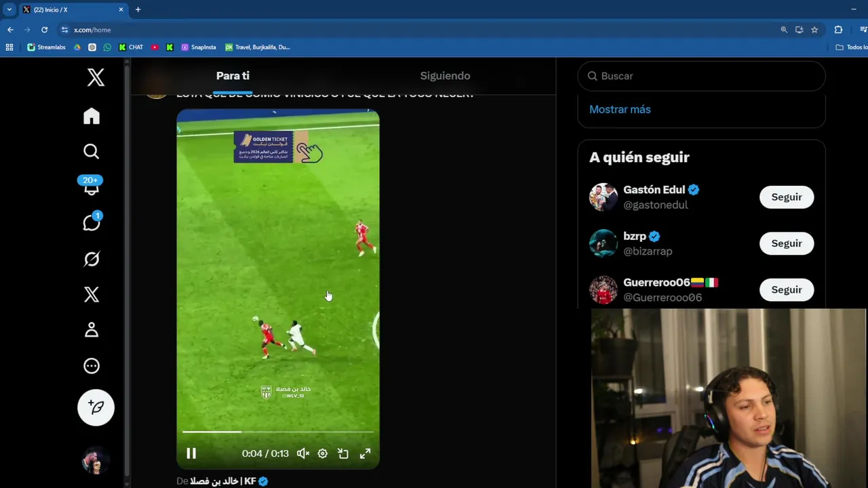Unmute the video sound
Viewport: 868px width, 488px height.
click(303, 453)
